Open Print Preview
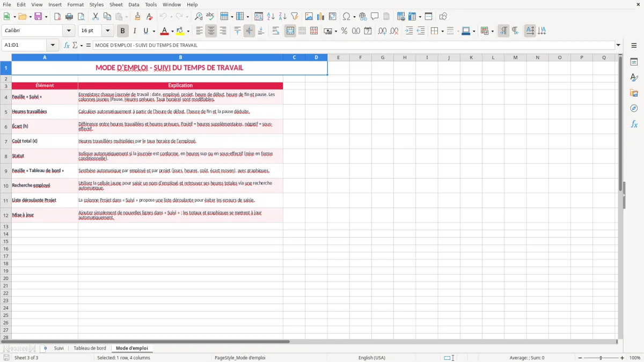 click(x=81, y=17)
